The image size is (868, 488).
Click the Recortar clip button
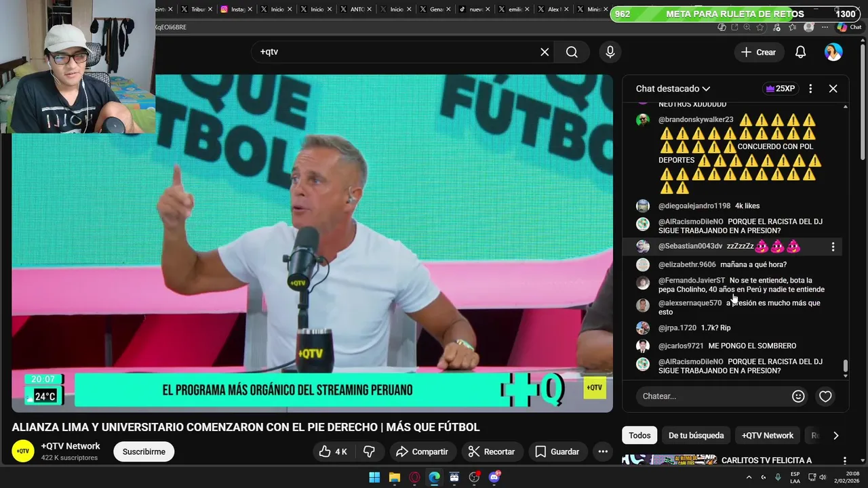coord(492,451)
